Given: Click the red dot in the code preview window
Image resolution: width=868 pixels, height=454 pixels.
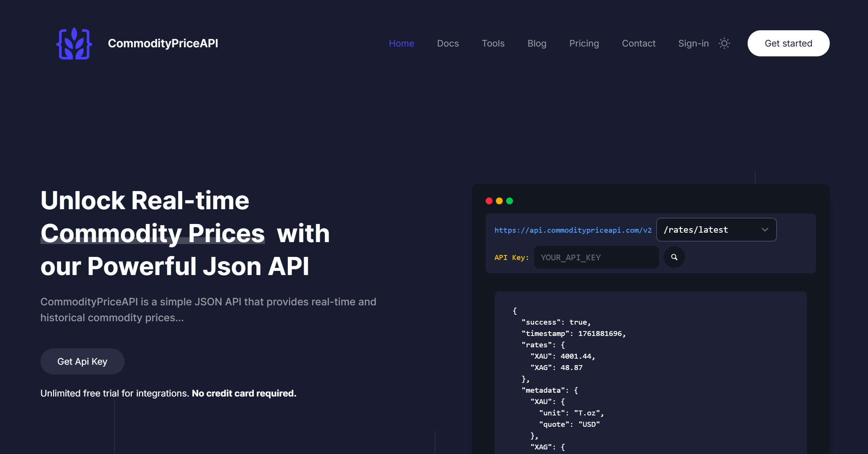Looking at the screenshot, I should click(489, 201).
